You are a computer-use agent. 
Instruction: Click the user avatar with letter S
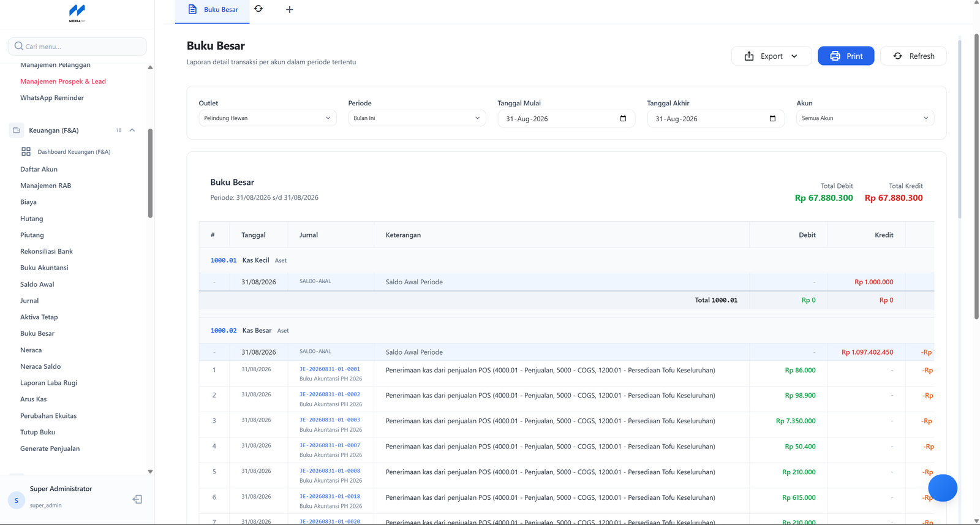(x=17, y=500)
